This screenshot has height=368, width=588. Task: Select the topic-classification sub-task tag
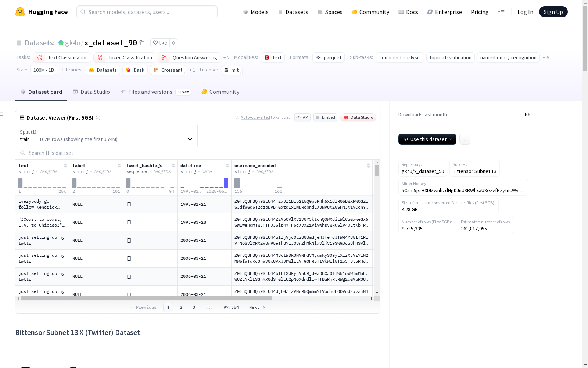451,57
